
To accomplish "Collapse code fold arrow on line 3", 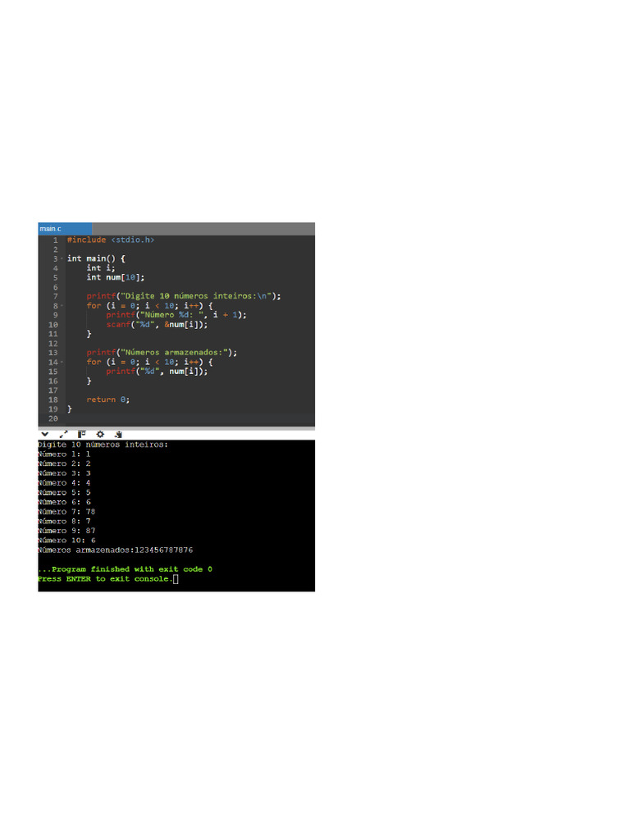I will coord(62,258).
